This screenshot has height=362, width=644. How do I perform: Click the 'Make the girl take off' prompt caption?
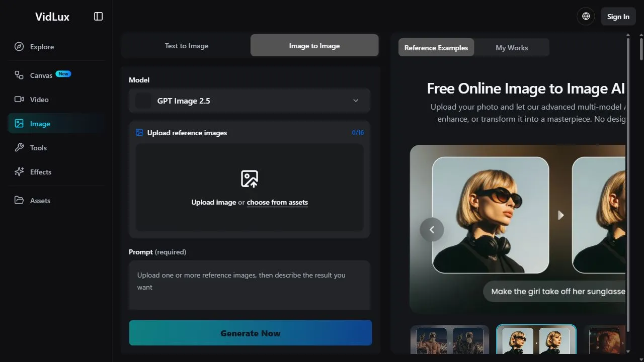554,292
